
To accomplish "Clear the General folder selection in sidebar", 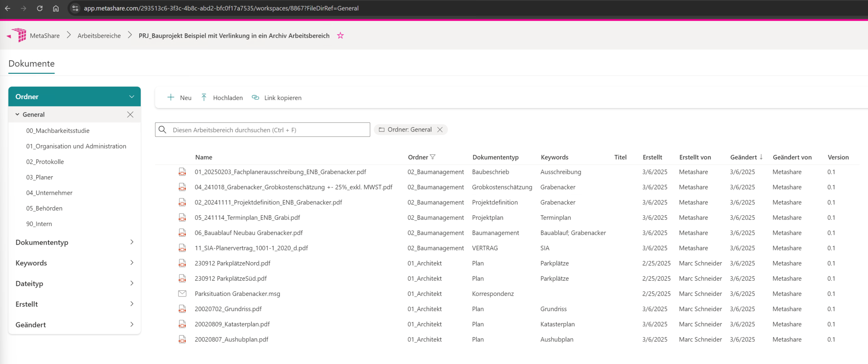I will [x=130, y=114].
